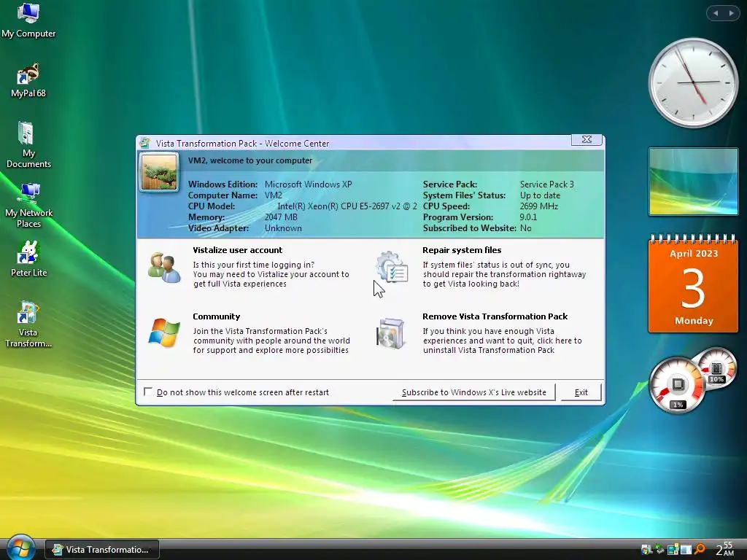Launch the Peter Lite shortcut
The width and height of the screenshot is (747, 560).
pyautogui.click(x=28, y=259)
